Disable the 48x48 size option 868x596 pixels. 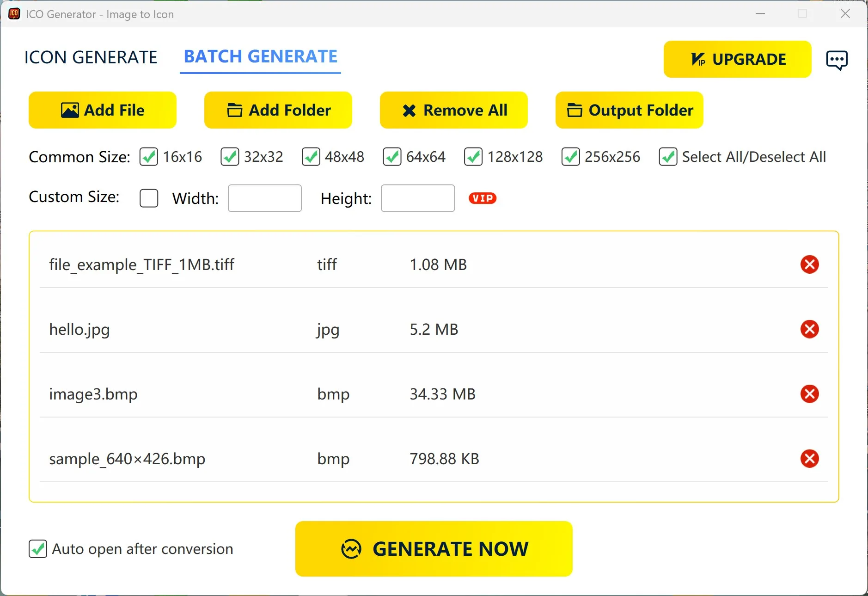tap(311, 157)
